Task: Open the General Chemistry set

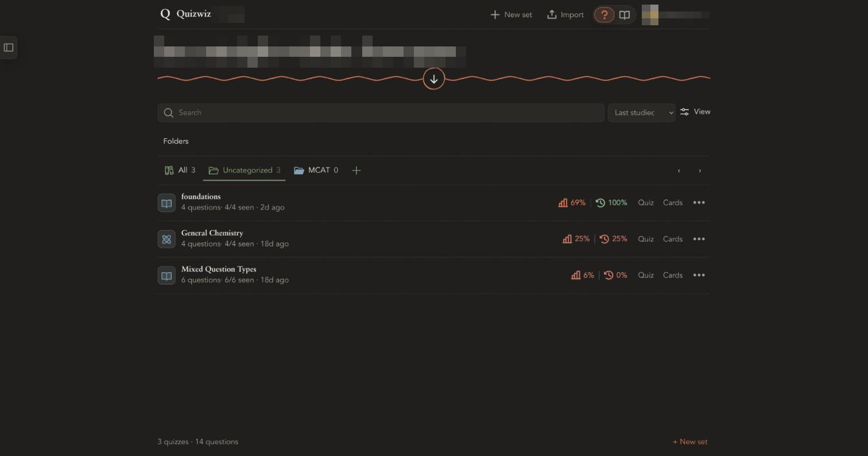Action: (x=212, y=233)
